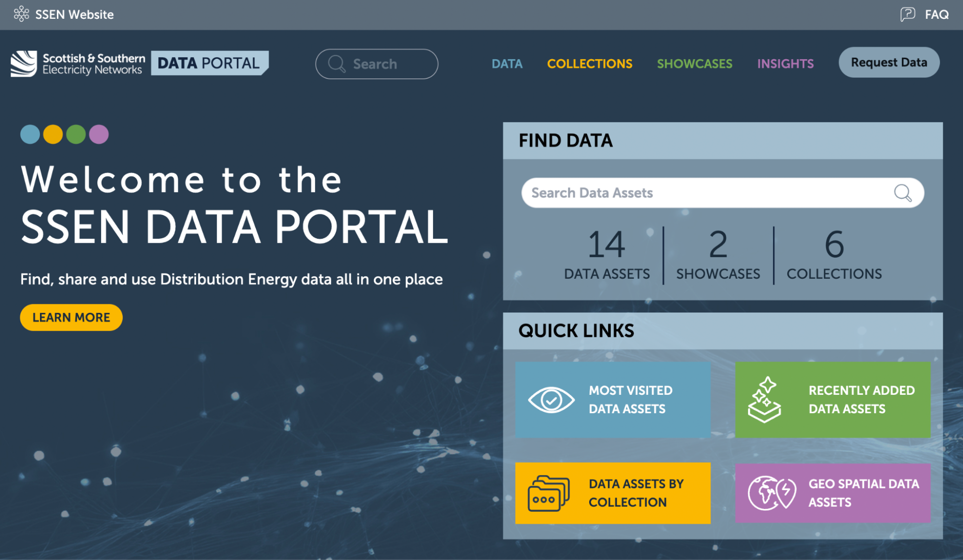Viewport: 963px width, 560px height.
Task: Click the SSEN DATA PORTAL headline
Action: coord(235,226)
